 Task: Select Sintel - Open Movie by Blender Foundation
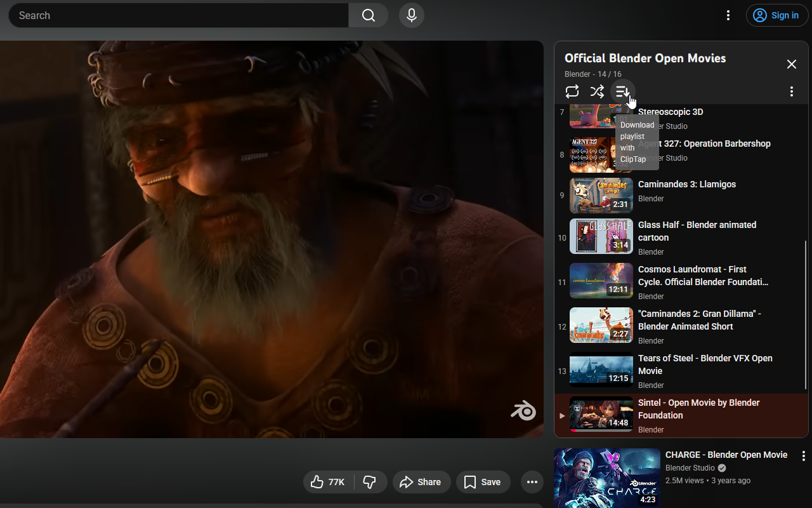click(x=698, y=409)
